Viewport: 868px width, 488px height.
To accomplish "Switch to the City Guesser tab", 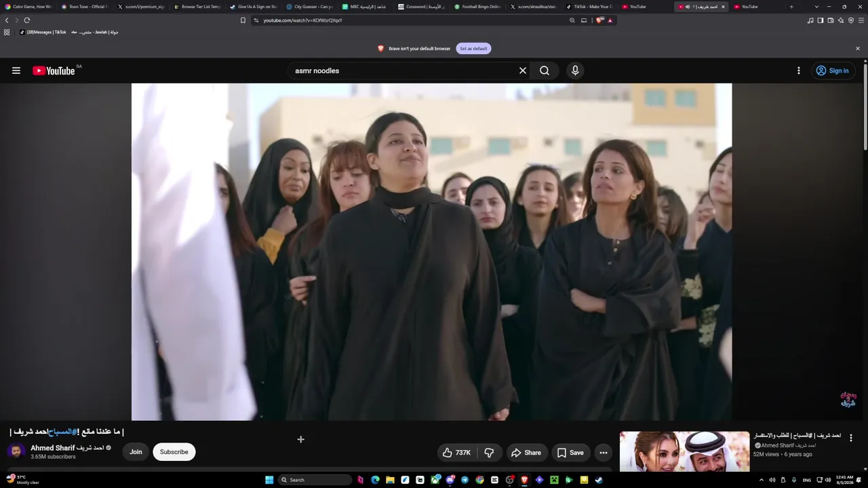I will pos(310,7).
